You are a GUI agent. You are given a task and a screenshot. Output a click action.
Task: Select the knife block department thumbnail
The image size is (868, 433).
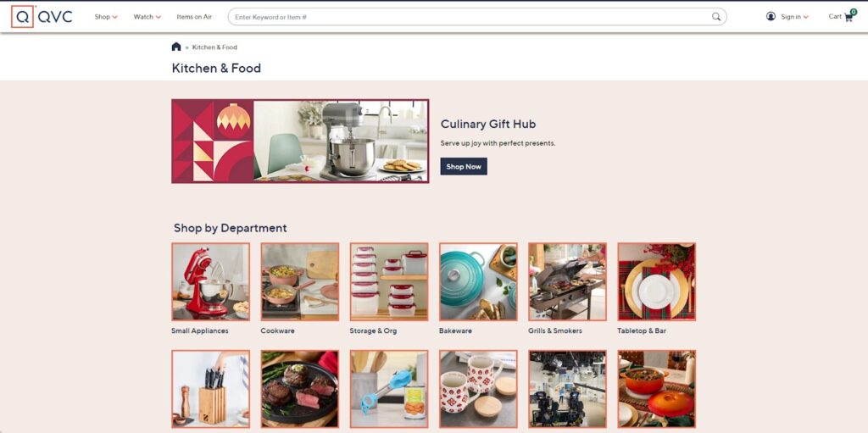point(211,389)
